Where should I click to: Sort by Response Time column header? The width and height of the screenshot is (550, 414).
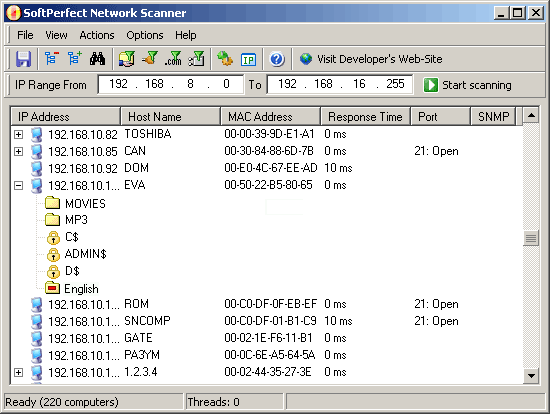[365, 116]
